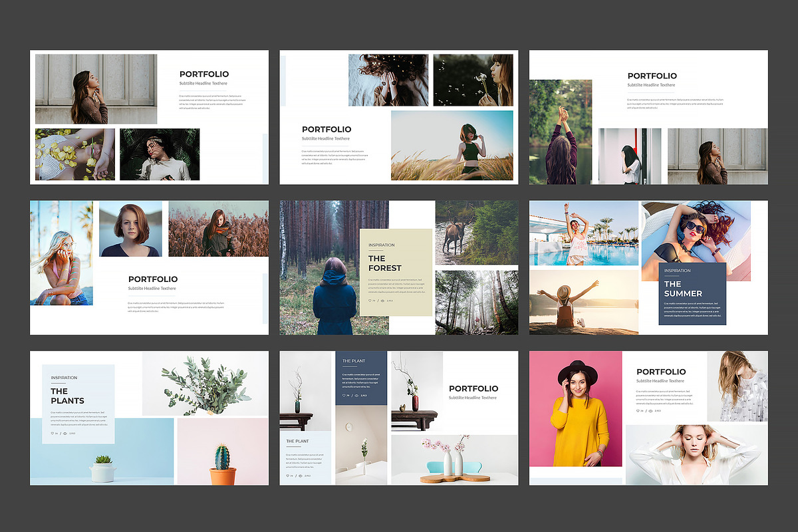The width and height of the screenshot is (798, 532).
Task: Click "PORTFOLIO" heading on the flower petals slide
Action: click(204, 74)
